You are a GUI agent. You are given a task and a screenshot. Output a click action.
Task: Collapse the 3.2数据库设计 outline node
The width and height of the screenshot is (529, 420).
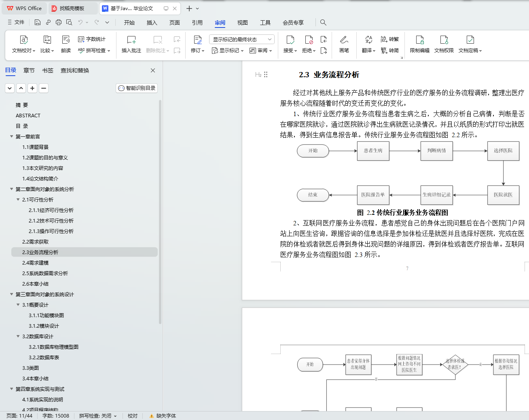click(x=18, y=336)
